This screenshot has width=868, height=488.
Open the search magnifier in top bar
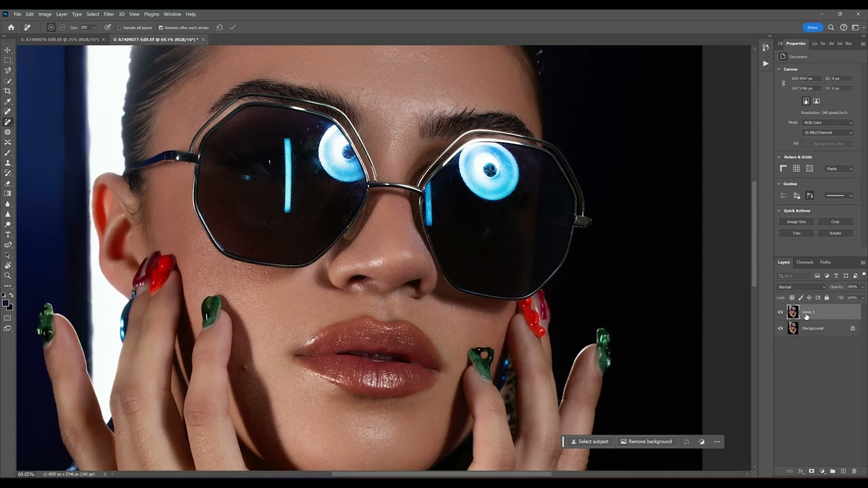tap(831, 27)
